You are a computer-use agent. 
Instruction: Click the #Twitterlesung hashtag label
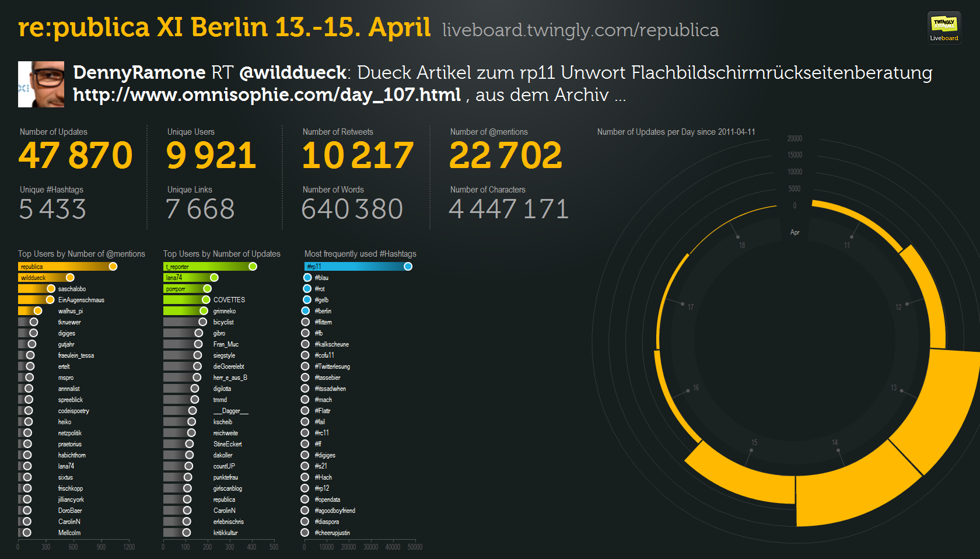(x=332, y=366)
